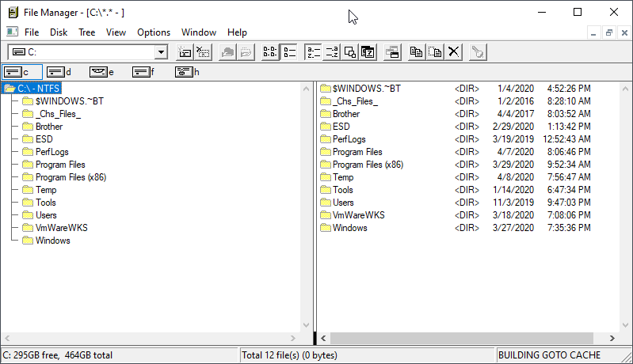Click the tree pane scroll down arrow

point(306,325)
